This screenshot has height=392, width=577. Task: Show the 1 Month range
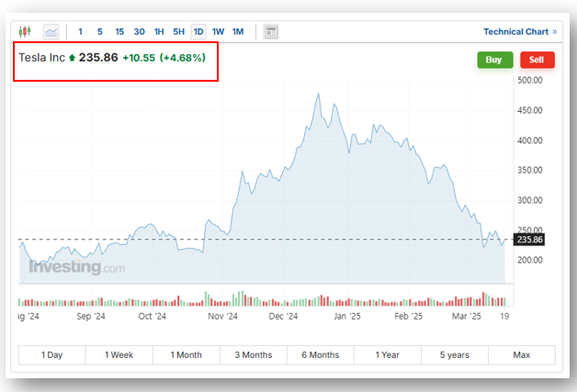(187, 355)
